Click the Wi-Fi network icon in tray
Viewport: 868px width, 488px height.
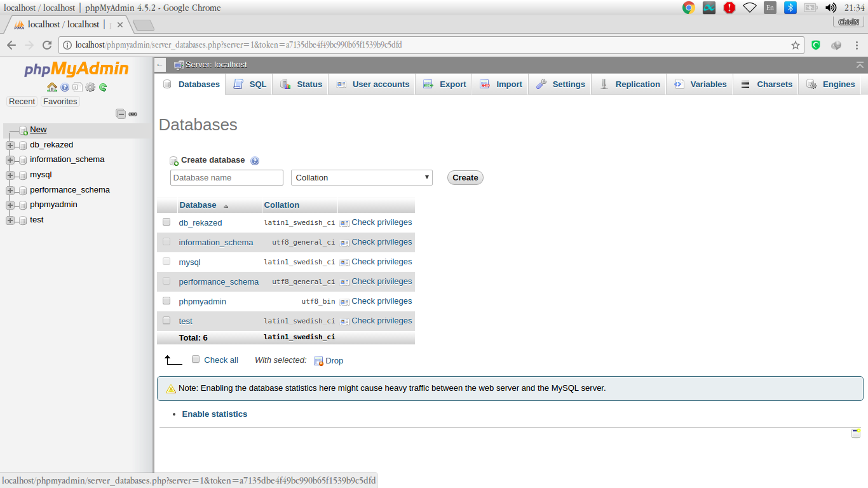750,8
